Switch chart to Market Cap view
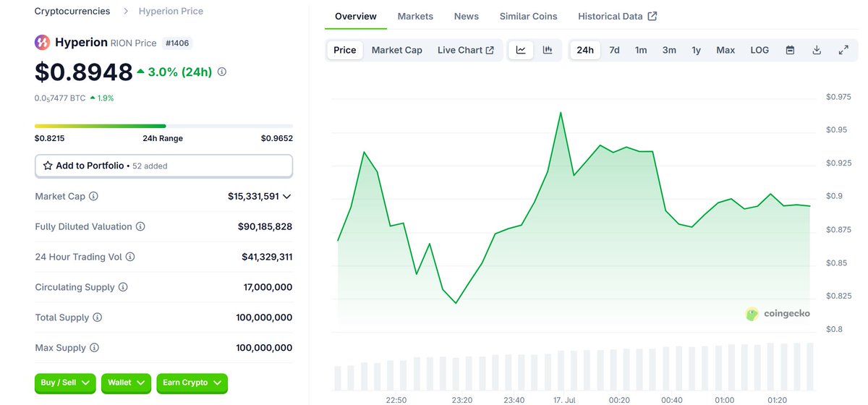This screenshot has width=868, height=405. (396, 50)
